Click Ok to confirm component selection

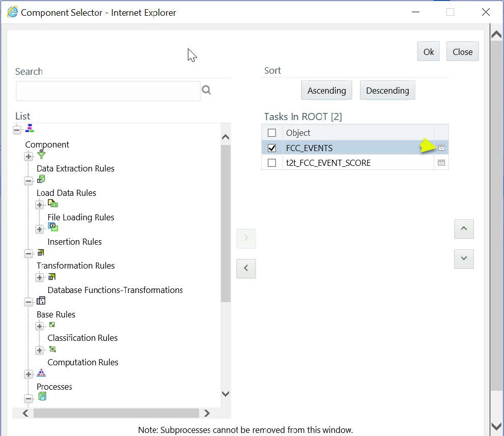(x=428, y=51)
